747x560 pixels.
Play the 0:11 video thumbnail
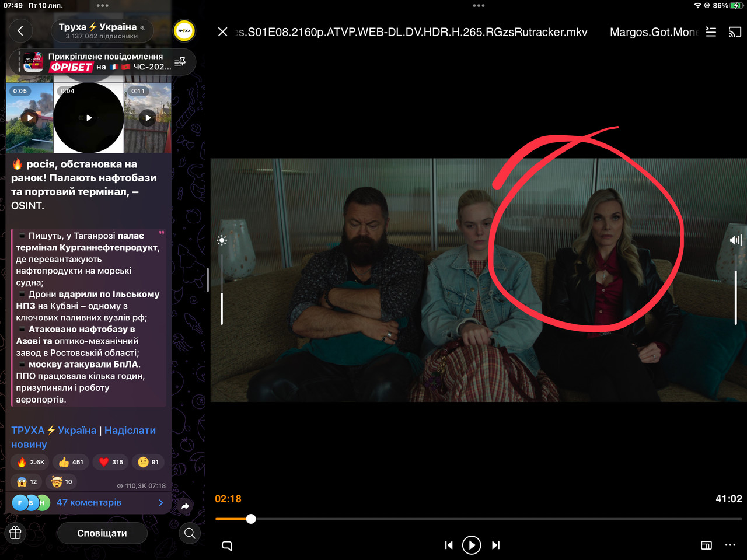pos(148,118)
